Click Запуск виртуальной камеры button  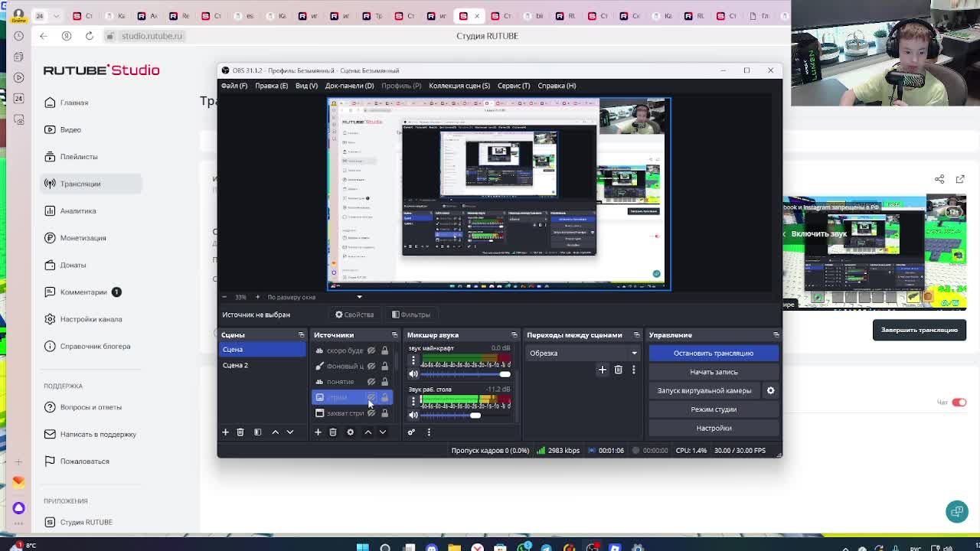[x=704, y=390]
